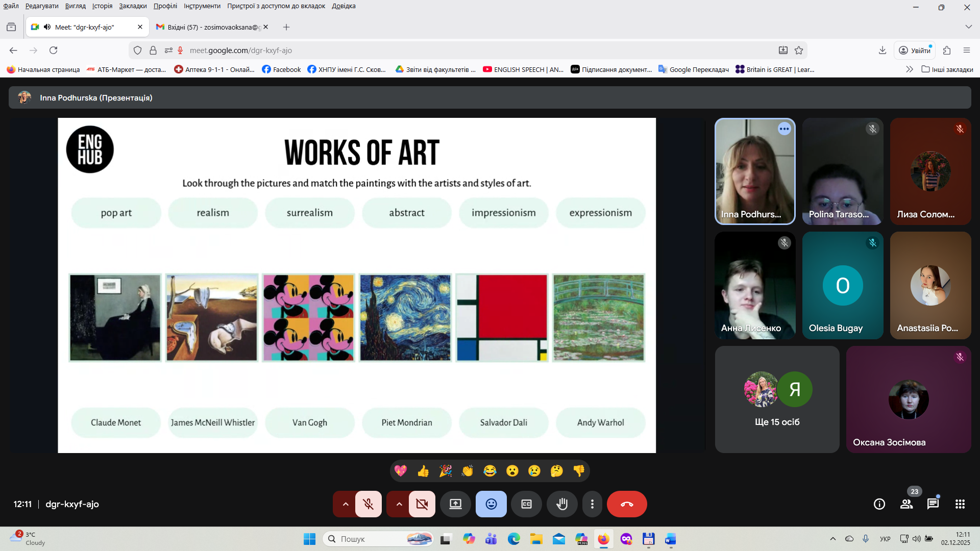
Task: Open the Закладки menu
Action: (x=133, y=6)
